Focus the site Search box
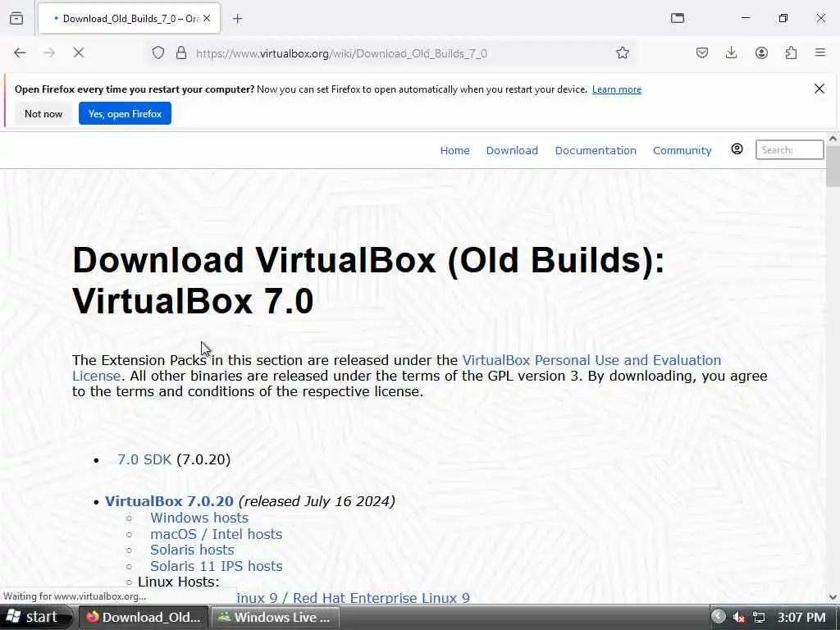 click(x=790, y=150)
